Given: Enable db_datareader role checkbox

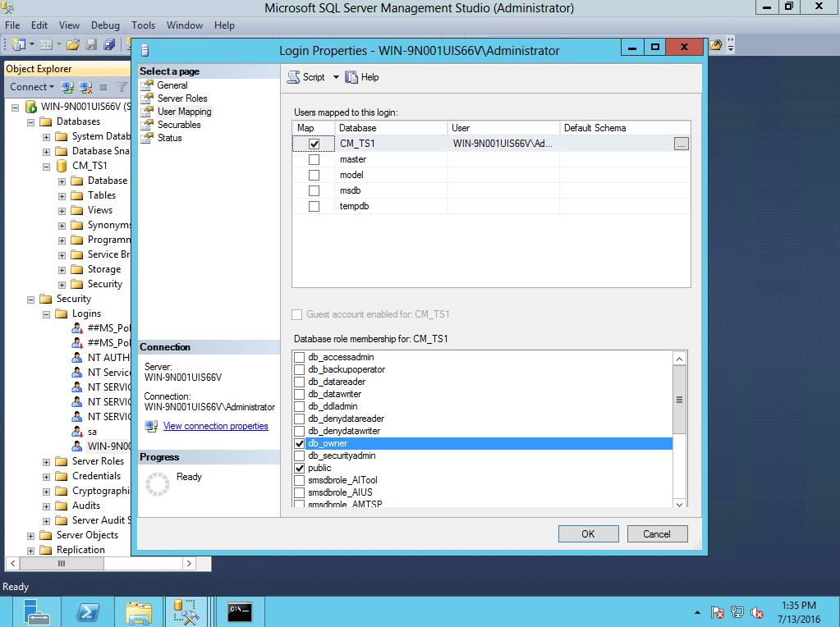Looking at the screenshot, I should point(300,382).
